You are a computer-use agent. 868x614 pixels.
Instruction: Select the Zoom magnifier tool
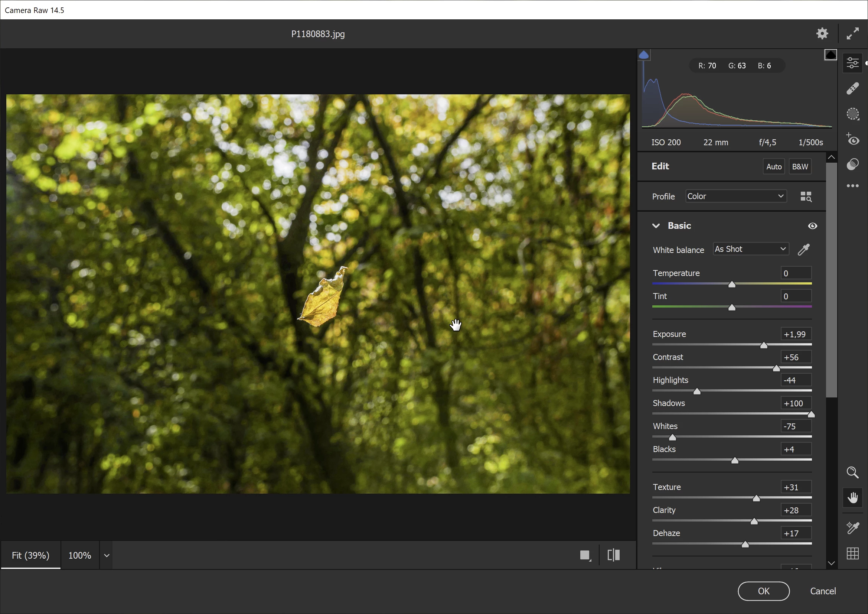852,472
